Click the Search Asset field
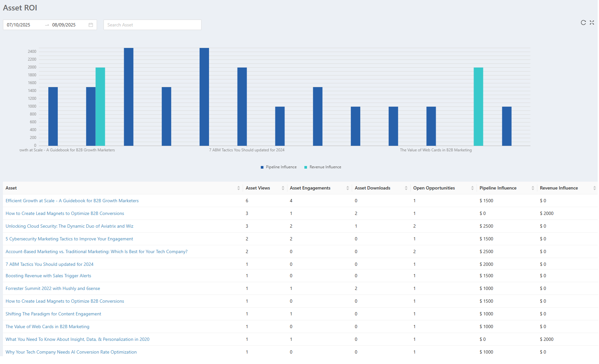 [153, 25]
